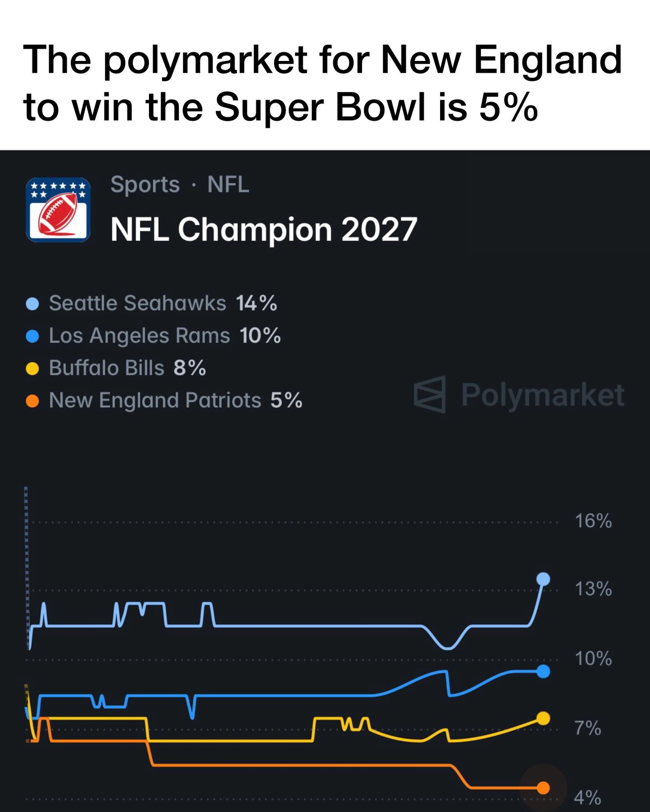
Task: Click the headline text about New England
Action: [322, 83]
